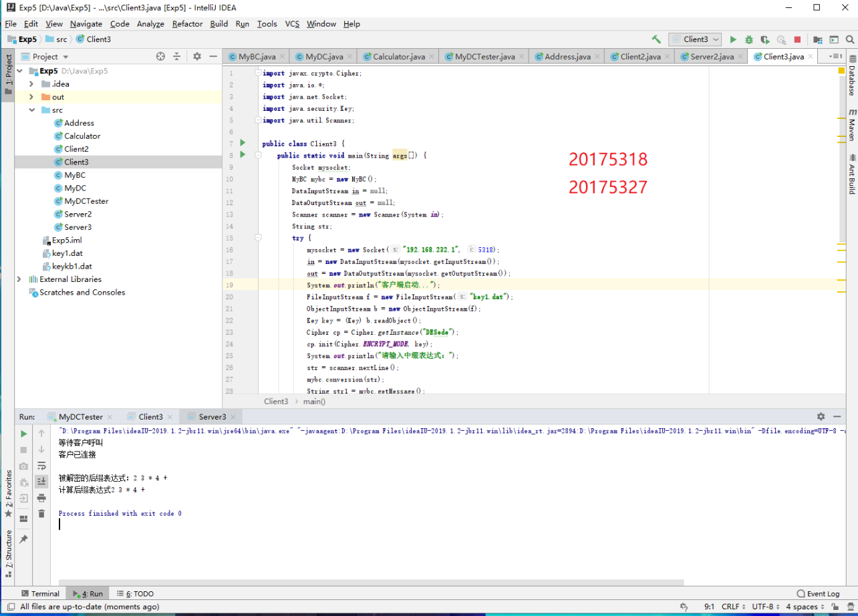Click run gutter arrow beside class Client3
Image resolution: width=858 pixels, height=616 pixels.
243,143
